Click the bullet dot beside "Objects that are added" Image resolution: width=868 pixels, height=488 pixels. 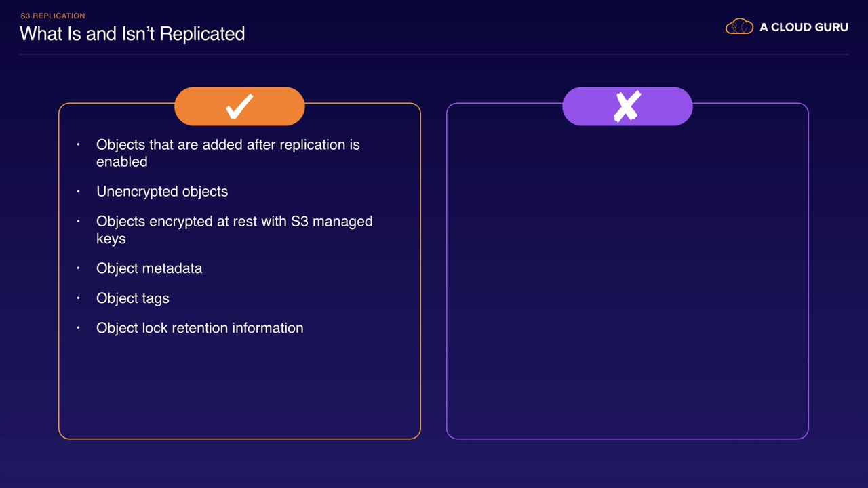[x=79, y=145]
